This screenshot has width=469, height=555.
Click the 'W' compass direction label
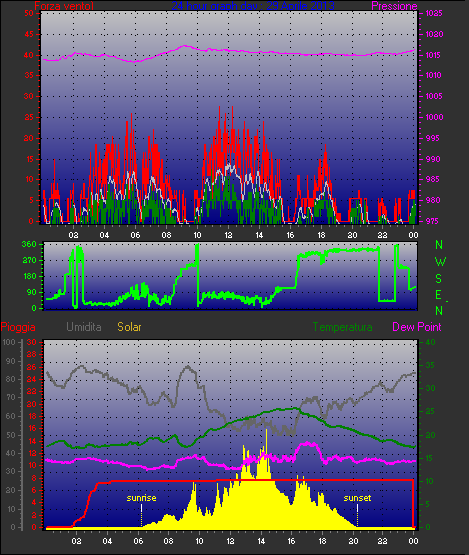pos(440,262)
